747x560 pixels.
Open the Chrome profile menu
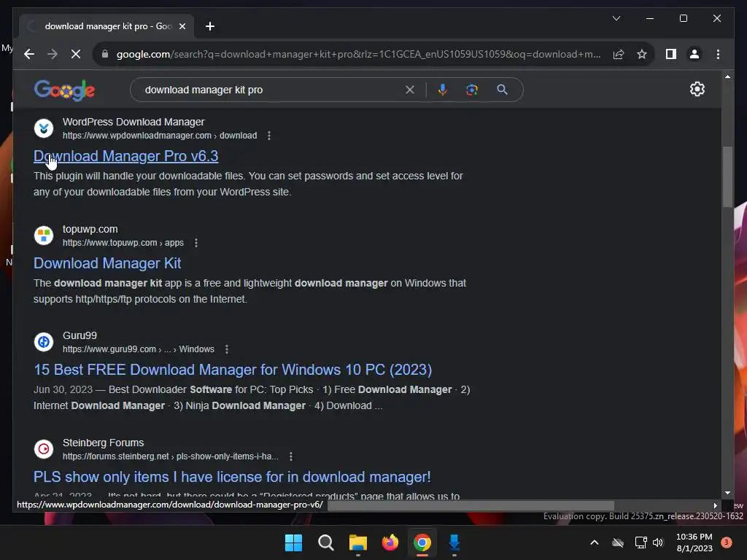tap(694, 54)
